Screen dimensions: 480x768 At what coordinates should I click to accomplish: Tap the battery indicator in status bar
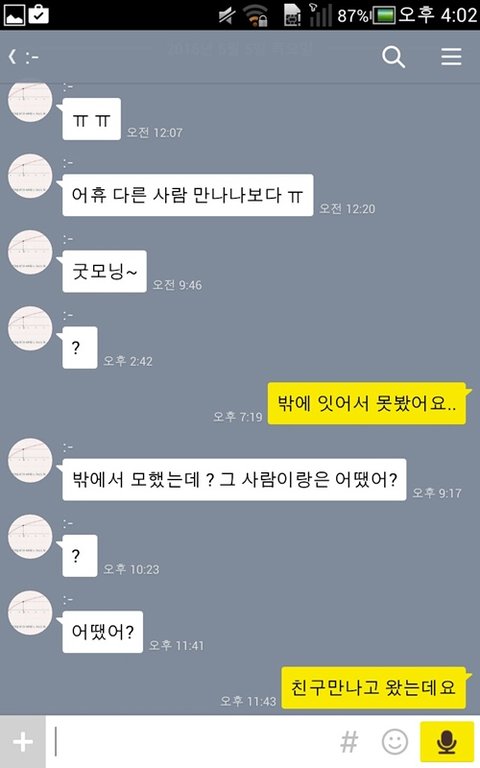[x=384, y=15]
